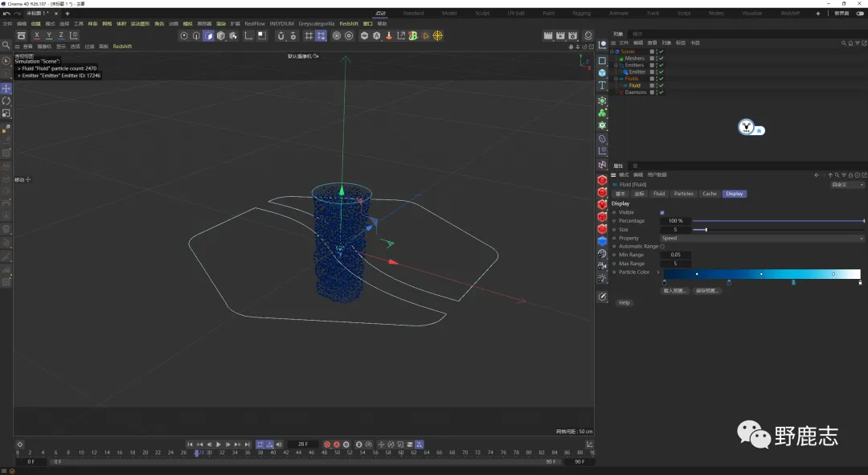
Task: Expand the Particle Color gradient arrow
Action: click(658, 272)
